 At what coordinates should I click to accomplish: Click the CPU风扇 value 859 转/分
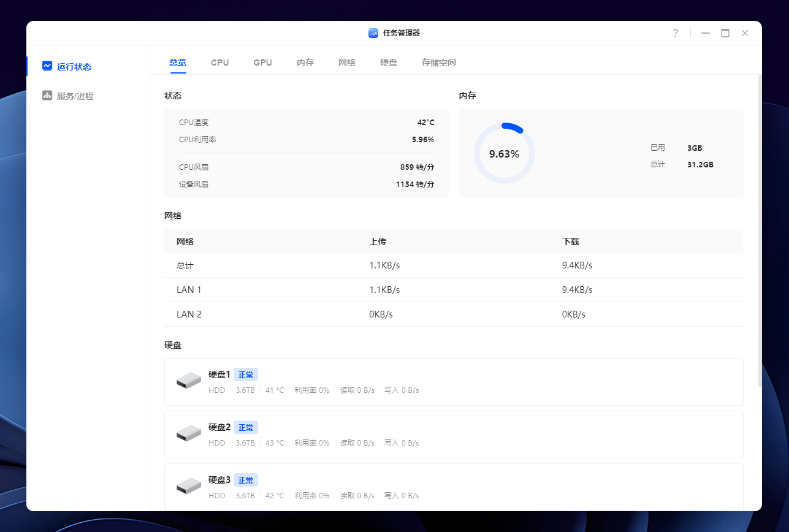click(x=417, y=167)
